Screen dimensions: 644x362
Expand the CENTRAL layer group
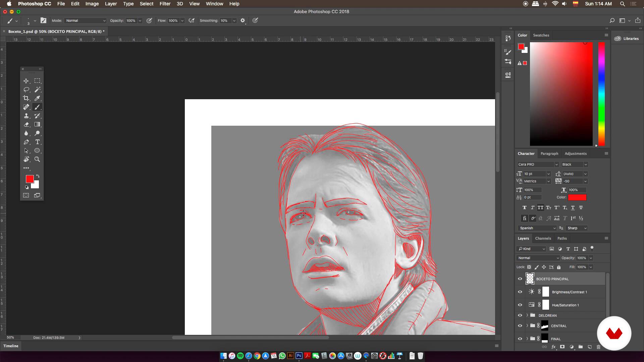point(527,326)
